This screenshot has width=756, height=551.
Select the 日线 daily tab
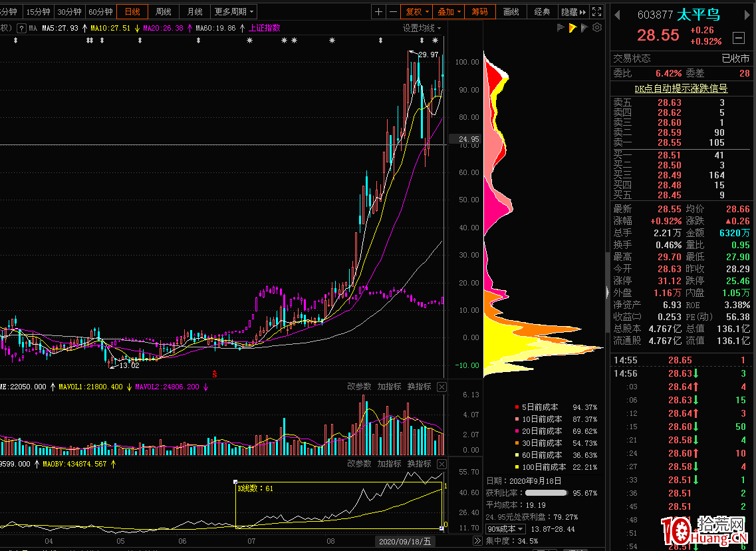[x=132, y=11]
